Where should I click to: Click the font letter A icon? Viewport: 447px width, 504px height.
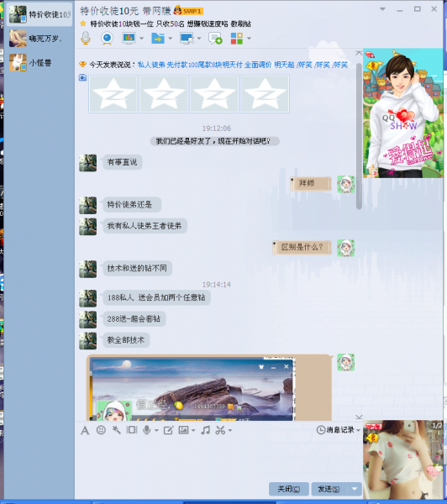pos(85,430)
